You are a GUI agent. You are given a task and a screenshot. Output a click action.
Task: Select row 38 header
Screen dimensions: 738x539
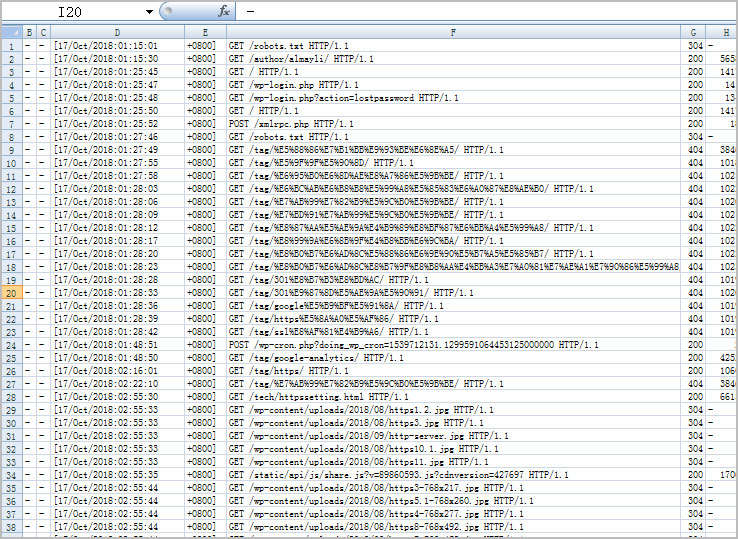coord(11,527)
